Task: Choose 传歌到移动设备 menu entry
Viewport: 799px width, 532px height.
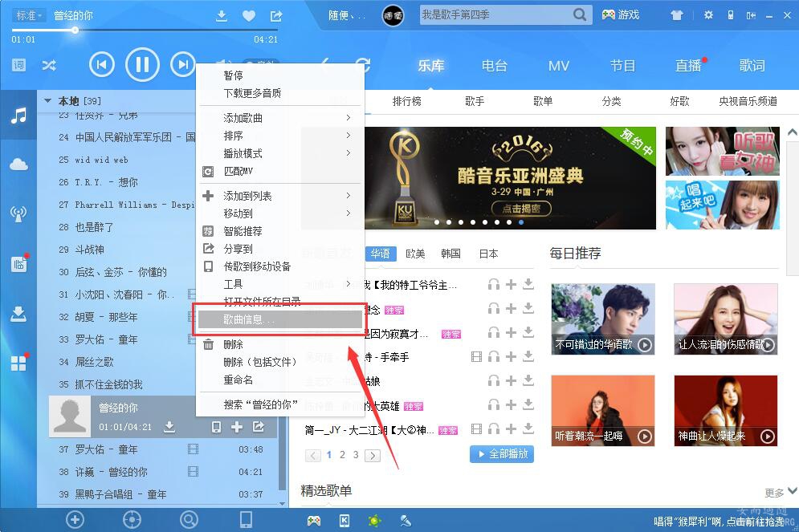Action: [280, 266]
